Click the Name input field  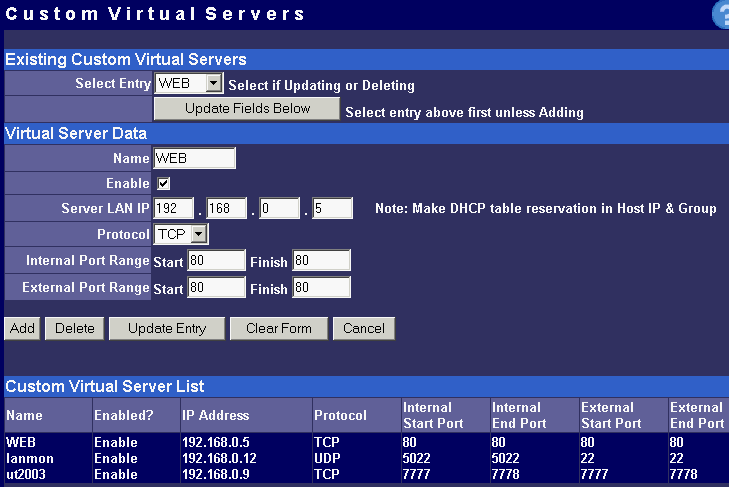click(194, 158)
